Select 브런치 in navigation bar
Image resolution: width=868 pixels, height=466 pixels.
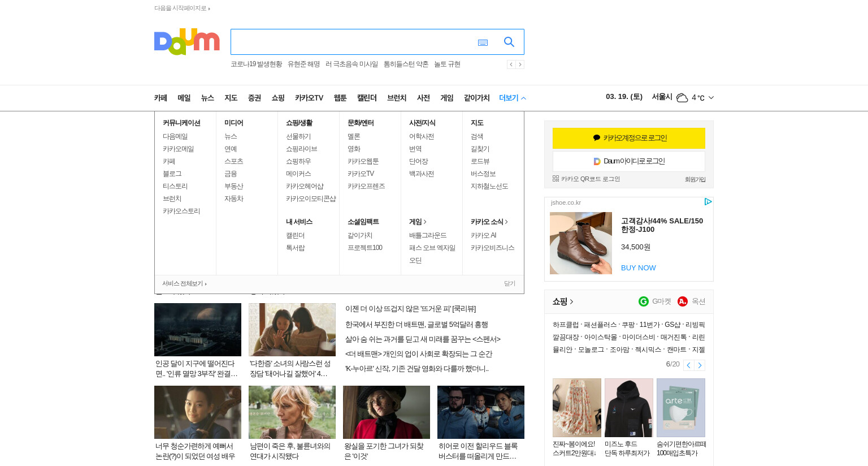(x=397, y=98)
